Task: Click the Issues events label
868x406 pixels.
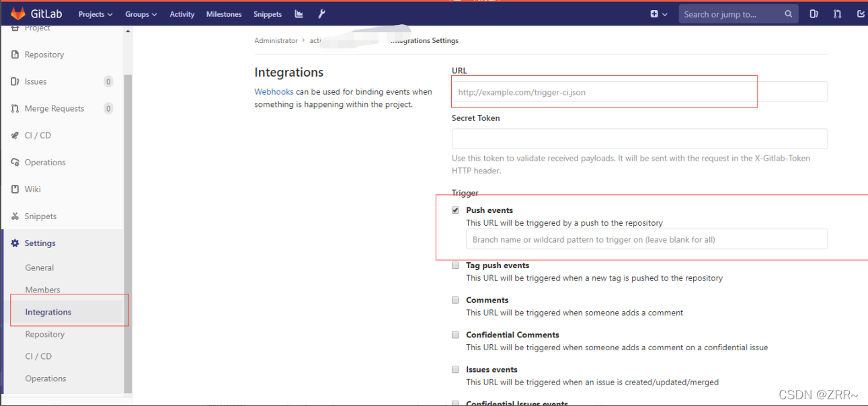Action: [491, 370]
